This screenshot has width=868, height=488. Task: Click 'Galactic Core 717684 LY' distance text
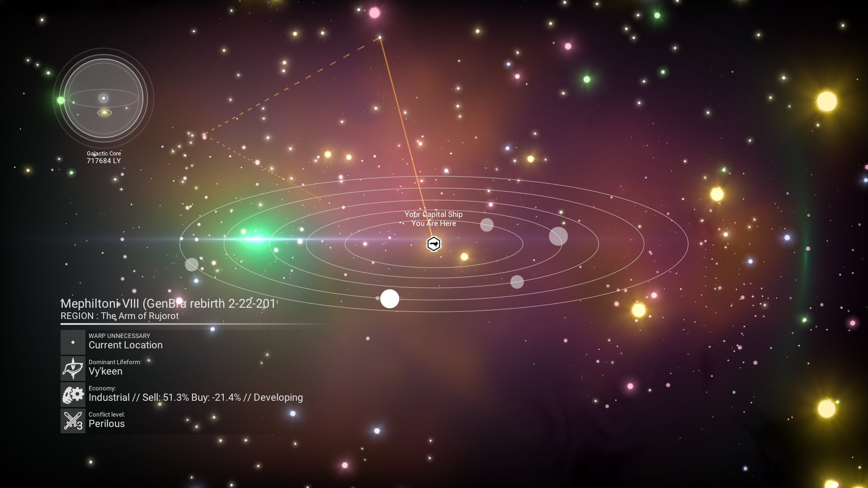pos(104,157)
